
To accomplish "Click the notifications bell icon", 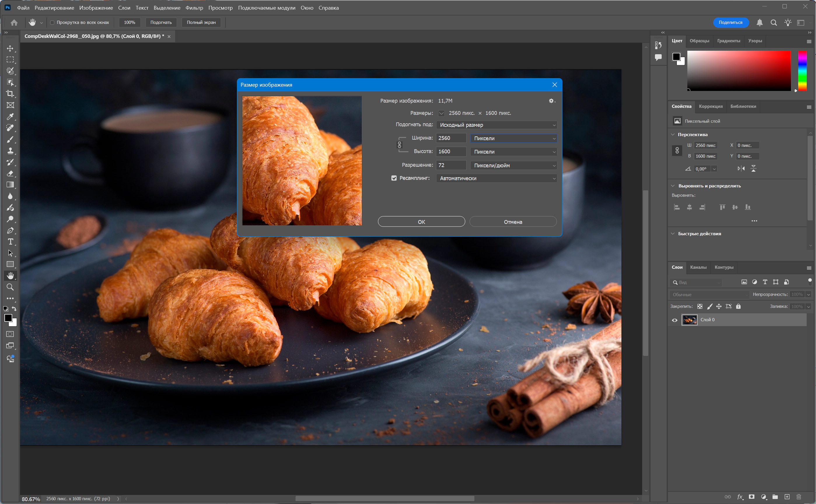I will pyautogui.click(x=760, y=22).
